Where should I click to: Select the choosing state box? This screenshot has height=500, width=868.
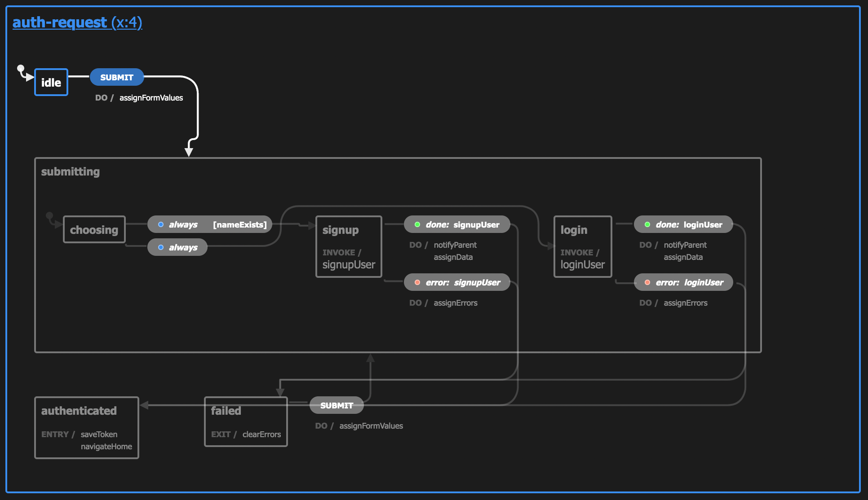point(94,230)
